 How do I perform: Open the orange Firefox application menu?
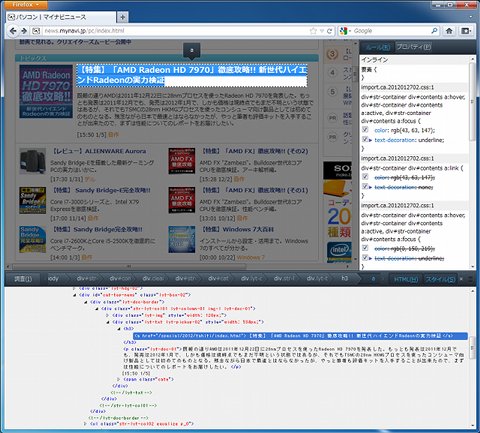click(x=26, y=4)
